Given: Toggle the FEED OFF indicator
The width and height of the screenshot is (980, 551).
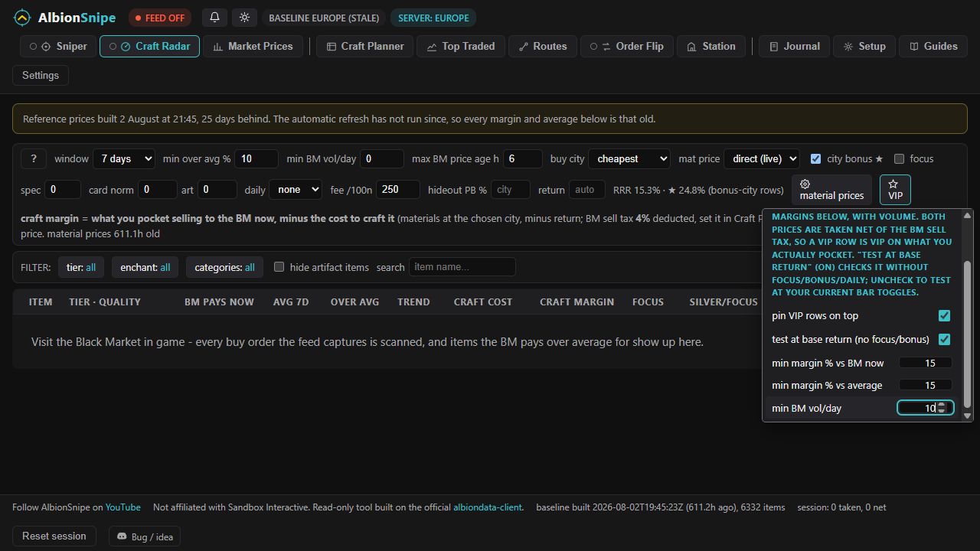Looking at the screenshot, I should tap(160, 18).
